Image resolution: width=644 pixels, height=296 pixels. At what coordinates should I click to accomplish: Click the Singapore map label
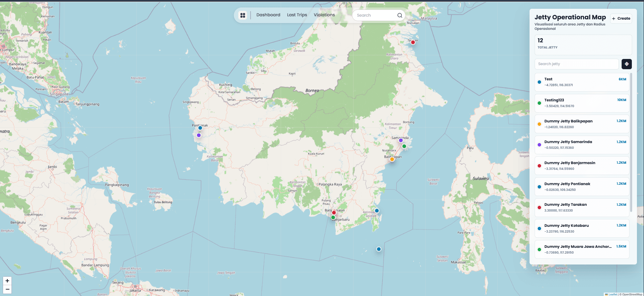(59, 94)
